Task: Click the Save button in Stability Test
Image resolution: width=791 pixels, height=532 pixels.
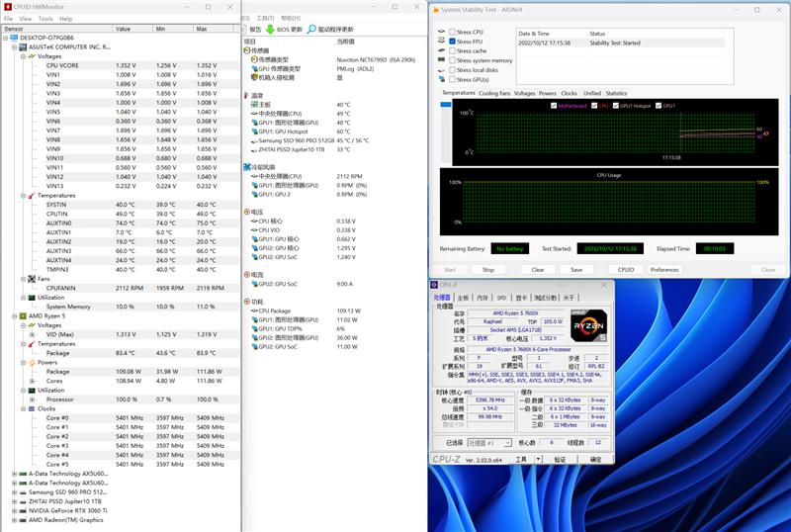Action: coord(576,270)
